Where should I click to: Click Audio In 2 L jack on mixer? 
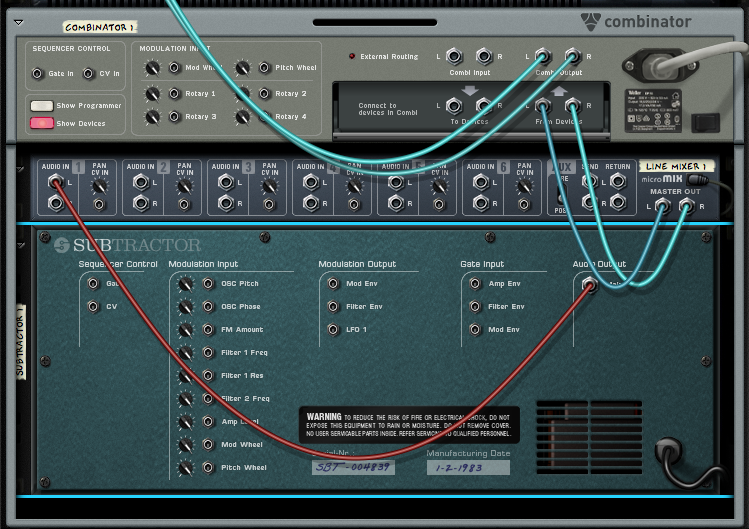point(141,182)
